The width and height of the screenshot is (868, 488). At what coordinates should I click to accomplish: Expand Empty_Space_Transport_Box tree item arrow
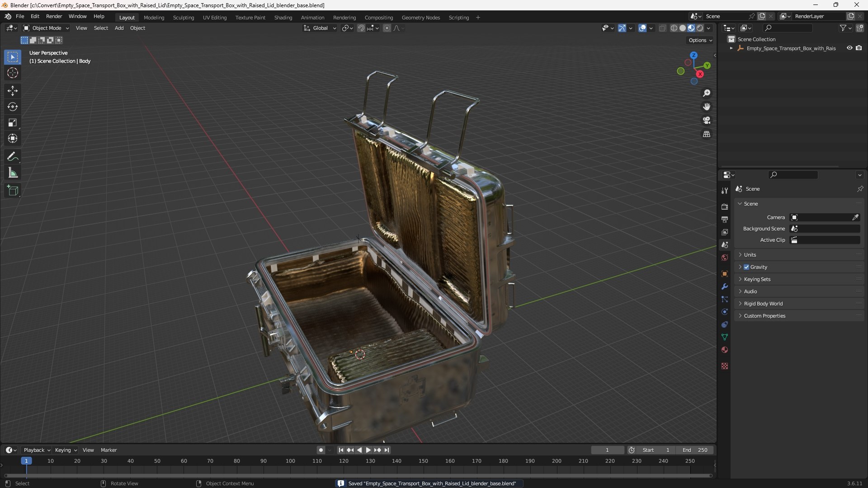click(731, 48)
